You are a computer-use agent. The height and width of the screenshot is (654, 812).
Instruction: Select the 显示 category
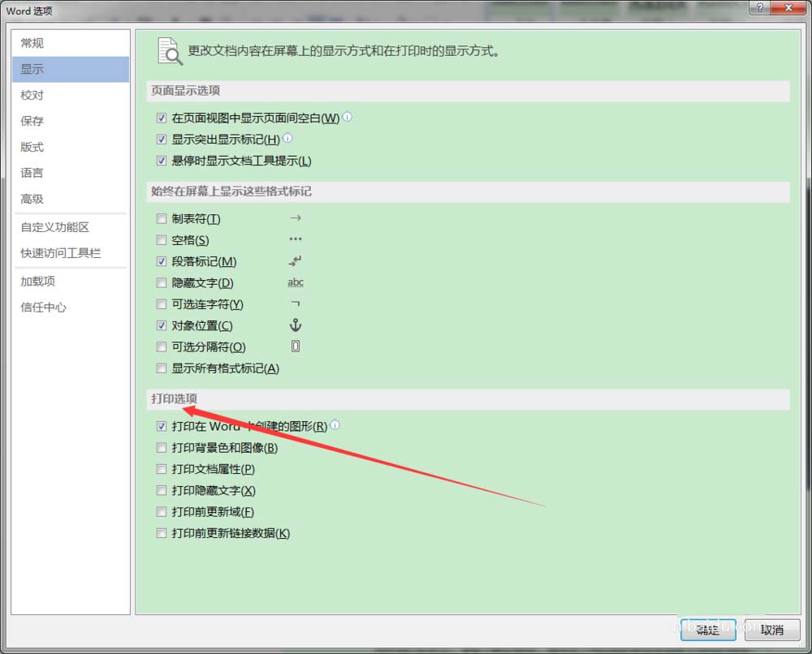coord(71,69)
